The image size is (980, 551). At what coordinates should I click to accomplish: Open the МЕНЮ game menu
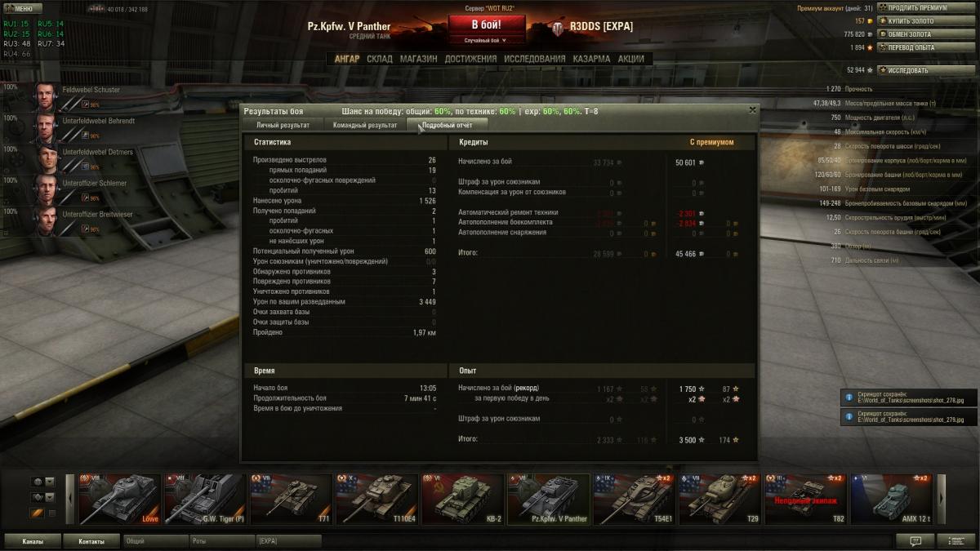pos(22,9)
